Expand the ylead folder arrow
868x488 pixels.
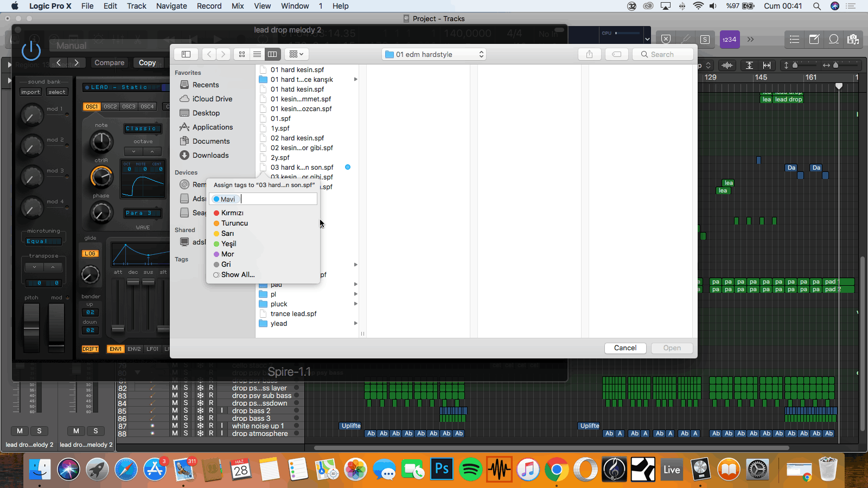tap(355, 323)
